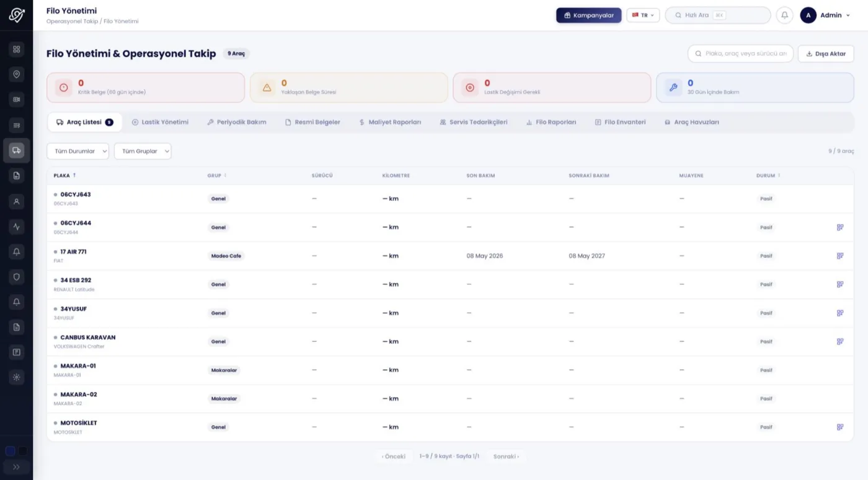Screen dimensions: 868x480
Task: Open the Lastik Değişimi Gerekli summary card
Action: pos(552,87)
